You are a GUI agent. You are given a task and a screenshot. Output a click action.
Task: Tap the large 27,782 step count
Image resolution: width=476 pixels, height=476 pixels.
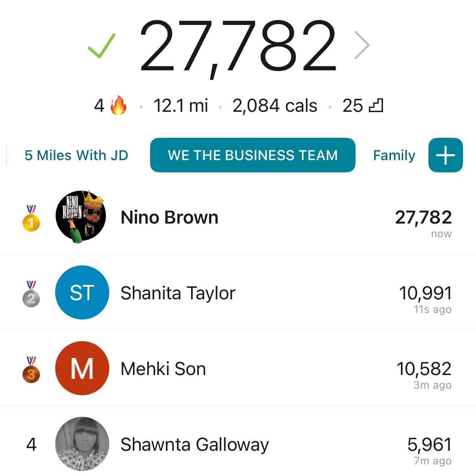click(238, 46)
